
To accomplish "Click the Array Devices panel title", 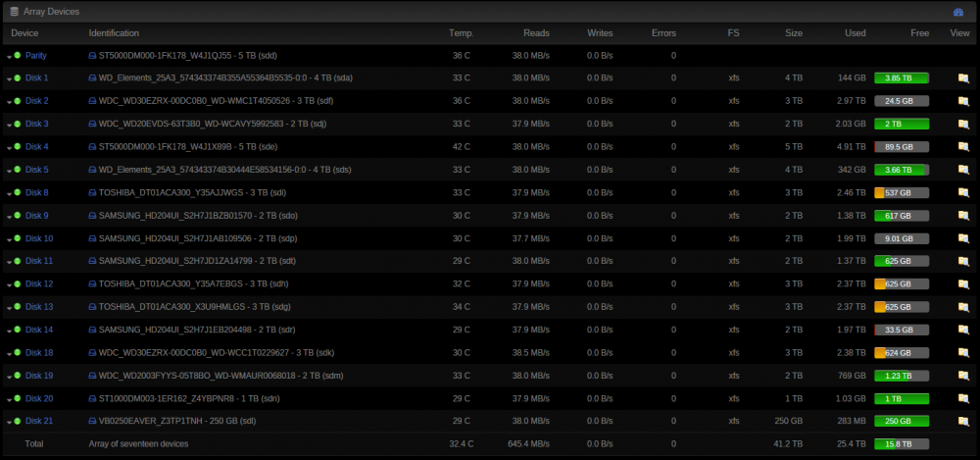I will point(51,12).
